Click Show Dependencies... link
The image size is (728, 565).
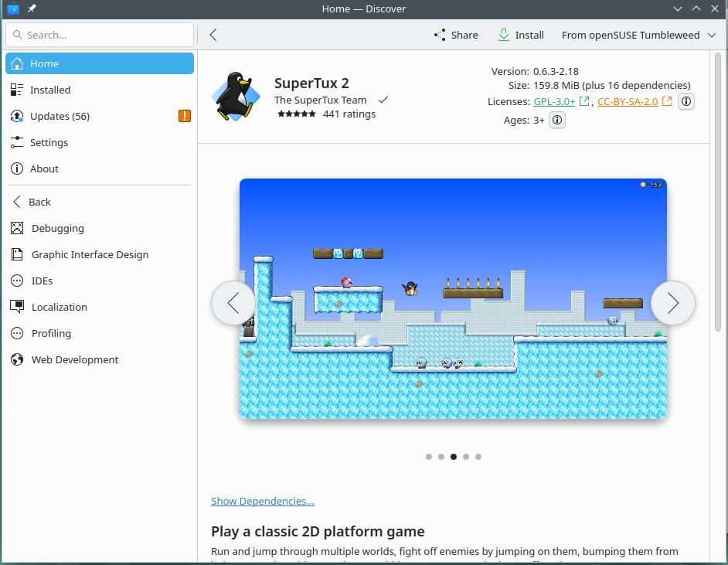click(262, 501)
